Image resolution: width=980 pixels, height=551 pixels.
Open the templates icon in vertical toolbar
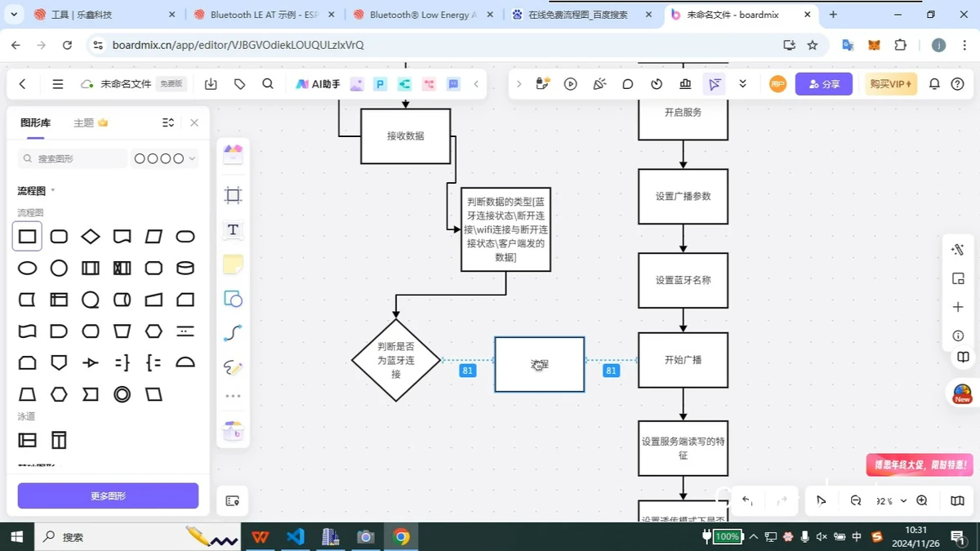click(233, 155)
